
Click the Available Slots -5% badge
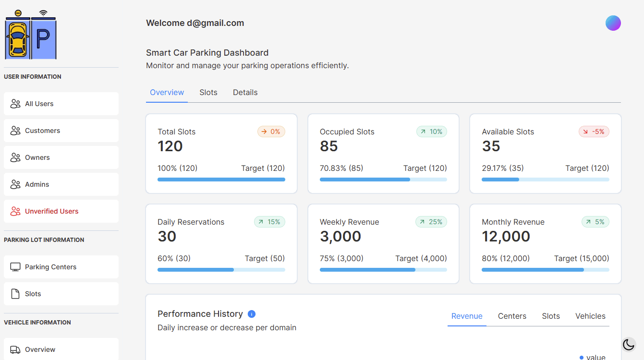[594, 132]
